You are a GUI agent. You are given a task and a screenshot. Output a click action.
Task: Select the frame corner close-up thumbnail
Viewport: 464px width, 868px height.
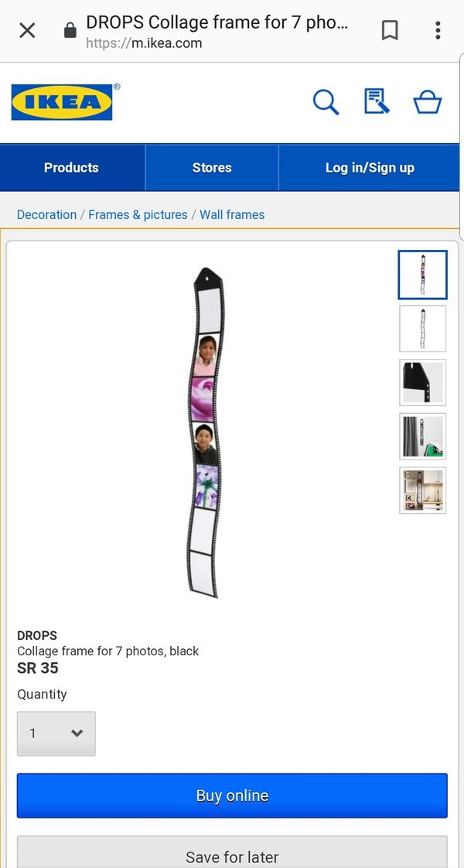[x=422, y=382]
